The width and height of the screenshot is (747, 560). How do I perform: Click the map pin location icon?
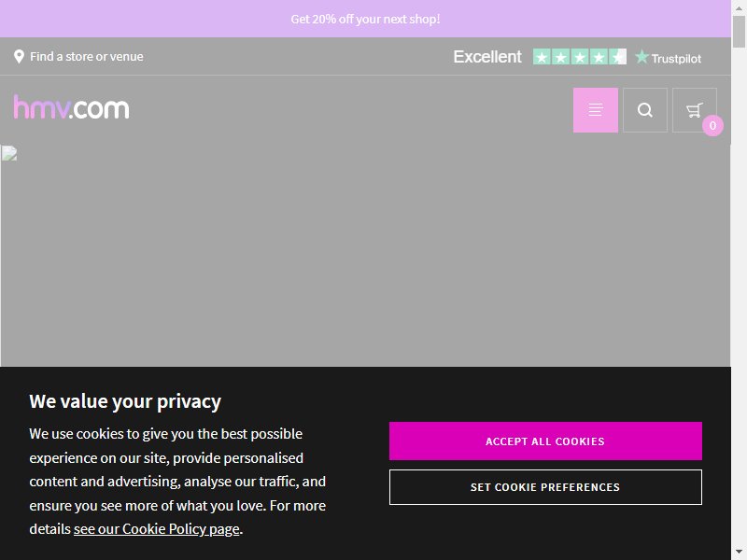pos(19,57)
